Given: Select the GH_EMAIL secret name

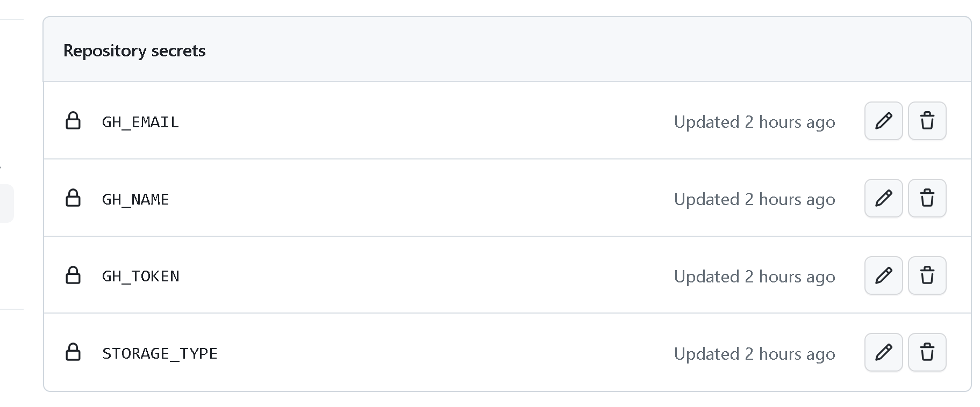Looking at the screenshot, I should (140, 122).
